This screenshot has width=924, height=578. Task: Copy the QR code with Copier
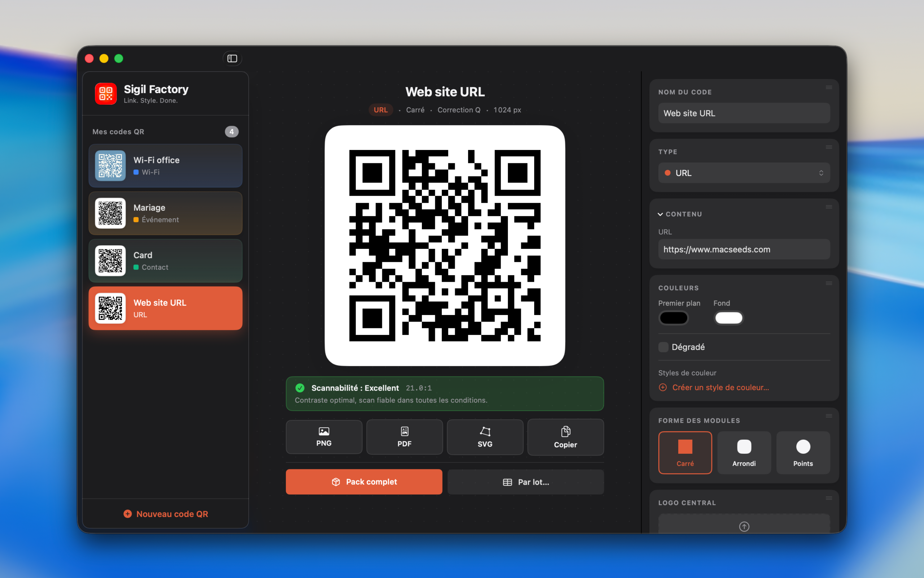[x=566, y=437]
